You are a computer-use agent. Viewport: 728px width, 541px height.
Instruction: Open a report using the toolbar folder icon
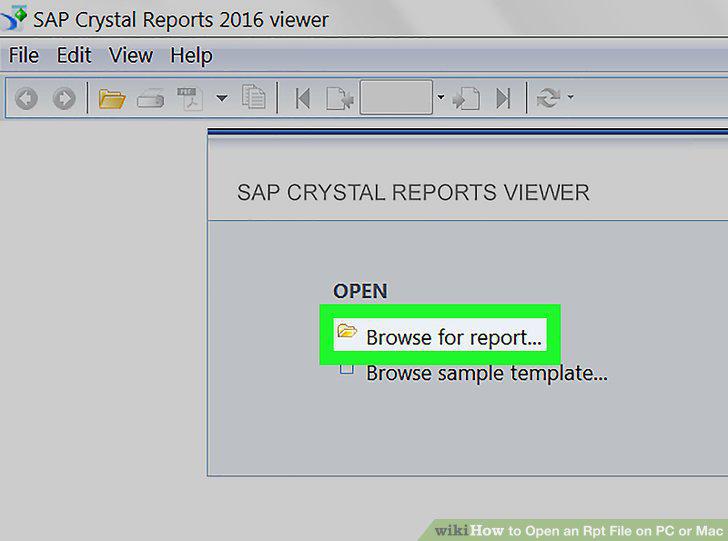coord(112,98)
